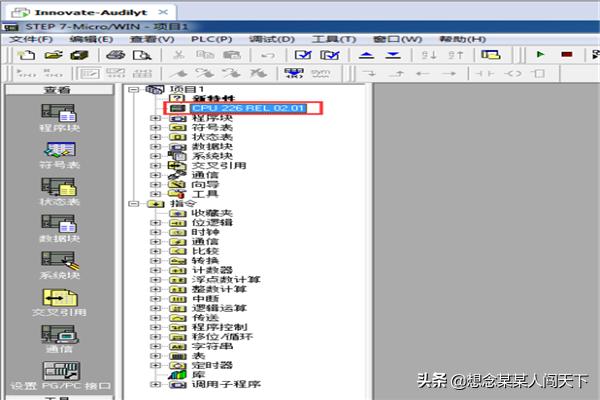Select the 新特性 tree item

[x=213, y=99]
